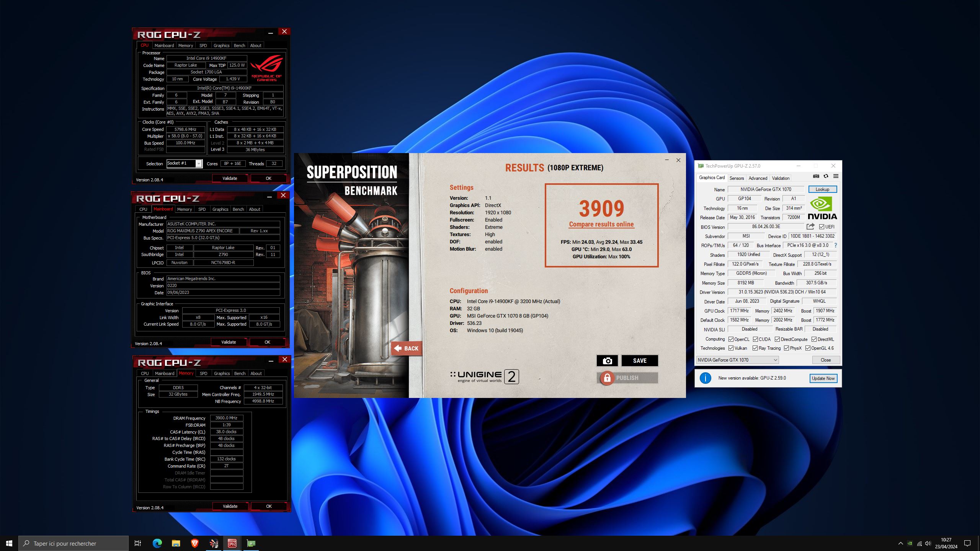Image resolution: width=980 pixels, height=551 pixels.
Task: Click Compare results online link
Action: click(x=601, y=225)
